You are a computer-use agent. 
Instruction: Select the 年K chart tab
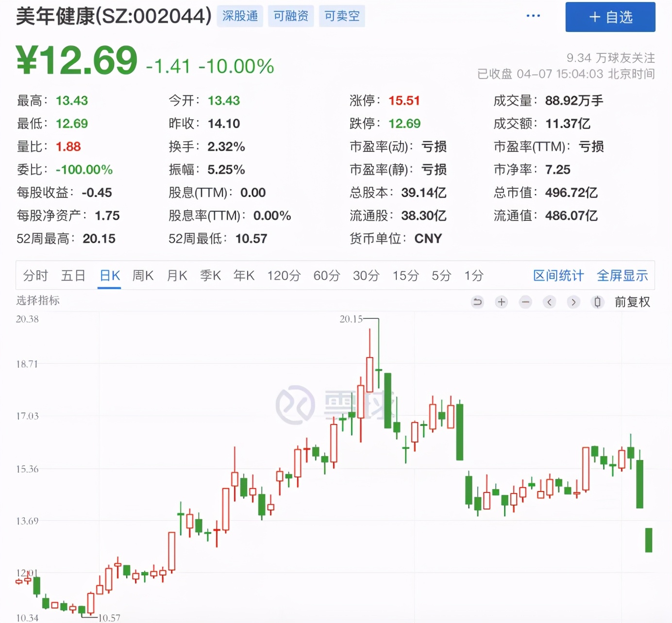(x=244, y=276)
